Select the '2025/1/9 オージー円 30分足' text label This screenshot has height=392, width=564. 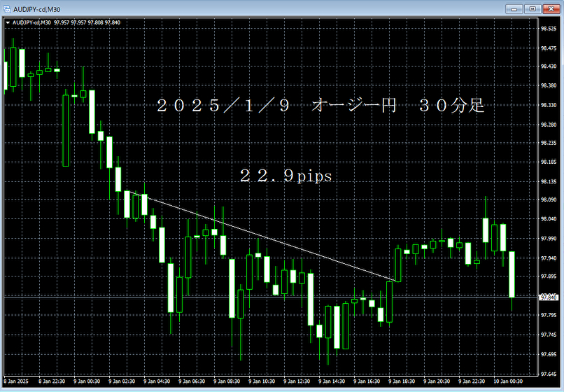pos(320,106)
